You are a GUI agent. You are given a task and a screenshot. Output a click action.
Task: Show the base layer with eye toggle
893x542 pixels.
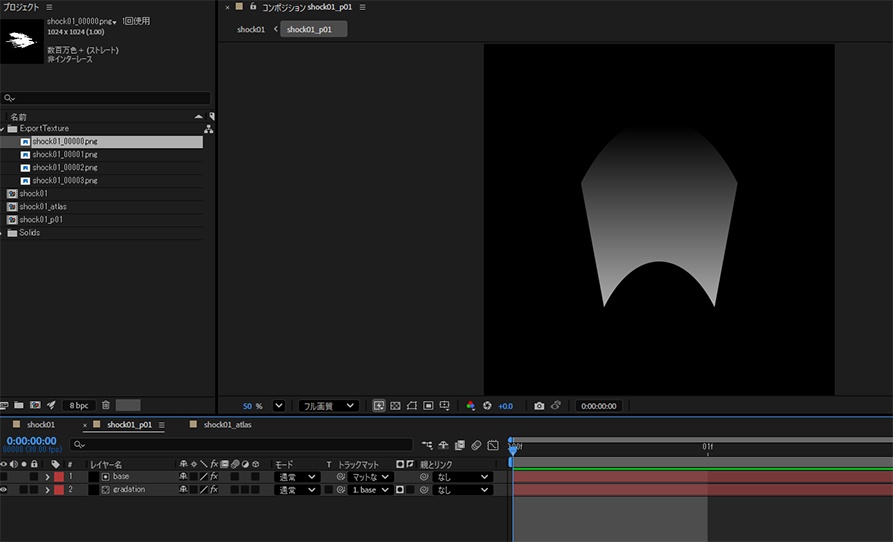coord(4,477)
